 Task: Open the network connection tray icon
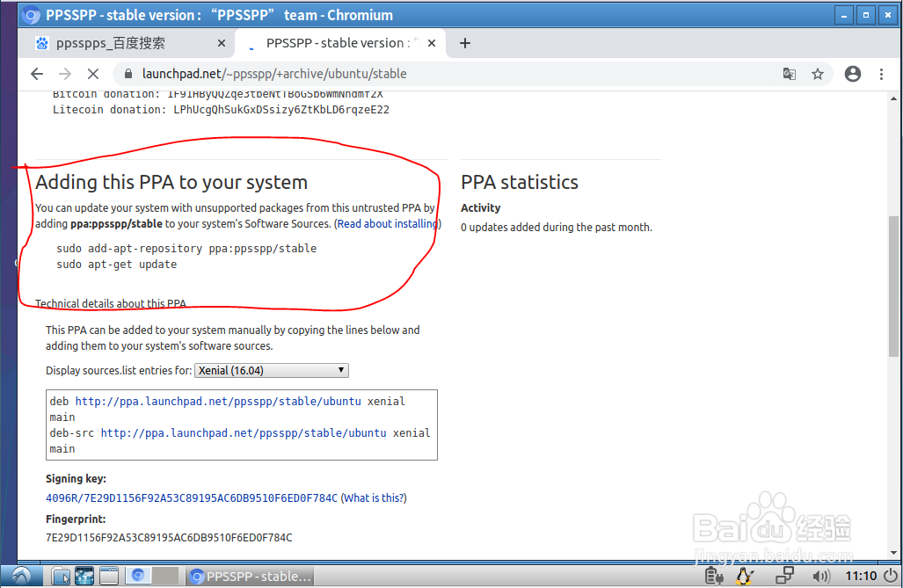[784, 576]
